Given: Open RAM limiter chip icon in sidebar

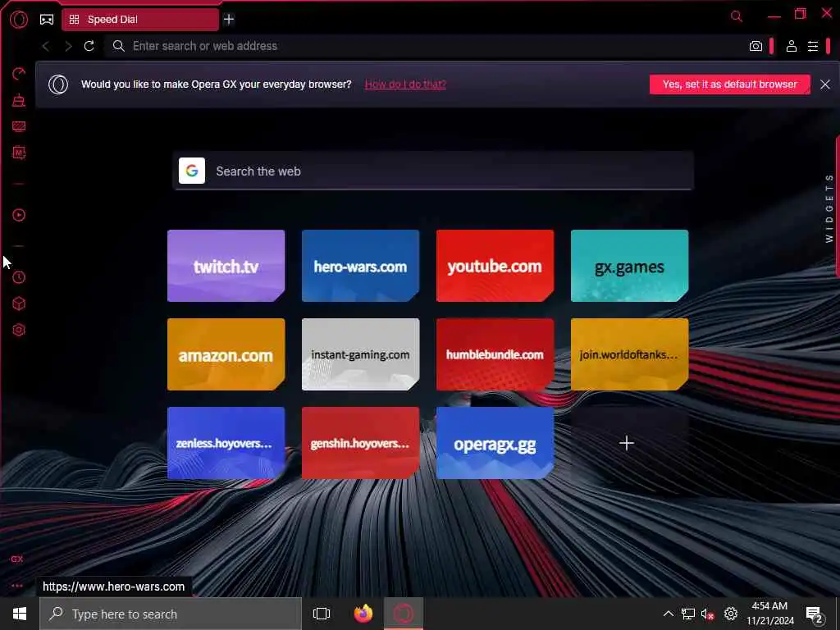Looking at the screenshot, I should click(x=19, y=153).
